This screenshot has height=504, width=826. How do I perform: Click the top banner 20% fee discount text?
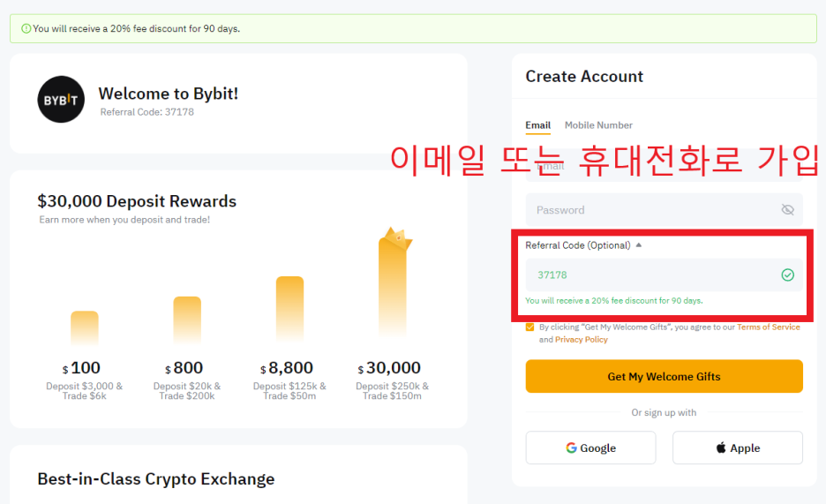pos(137,29)
